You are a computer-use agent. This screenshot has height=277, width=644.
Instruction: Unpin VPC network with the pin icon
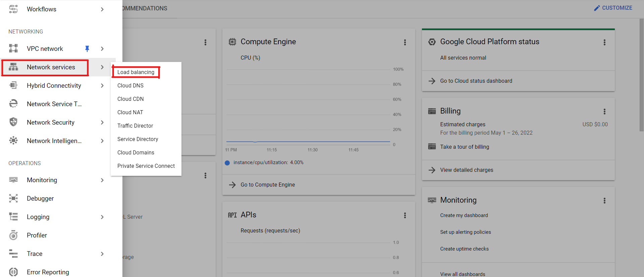[x=87, y=49]
